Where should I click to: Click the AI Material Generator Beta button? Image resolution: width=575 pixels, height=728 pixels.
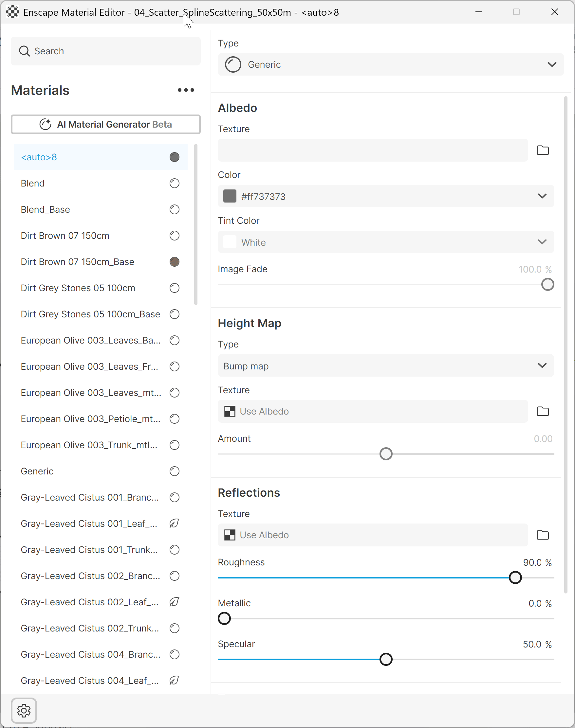coord(106,124)
